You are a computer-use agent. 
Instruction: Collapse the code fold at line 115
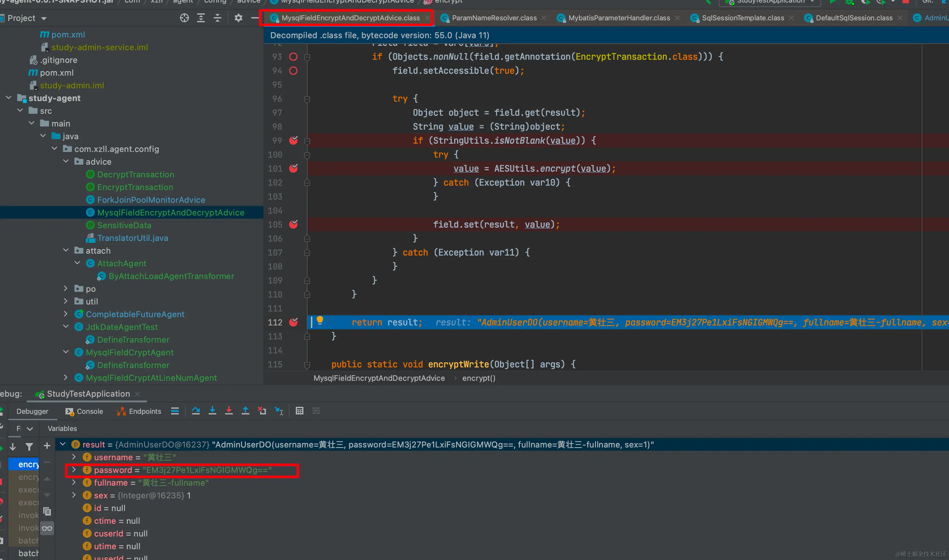pos(307,365)
